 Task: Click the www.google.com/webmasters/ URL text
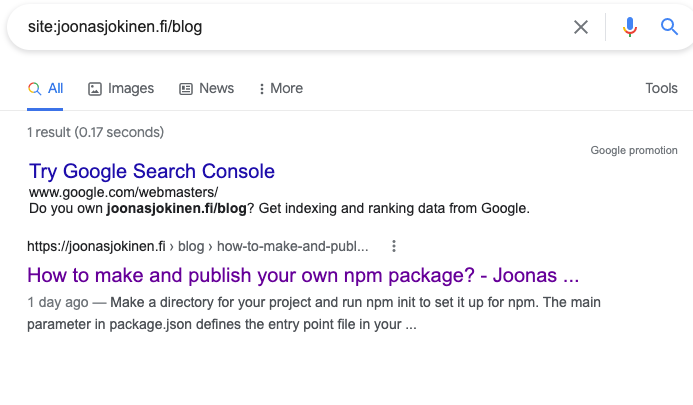(123, 192)
